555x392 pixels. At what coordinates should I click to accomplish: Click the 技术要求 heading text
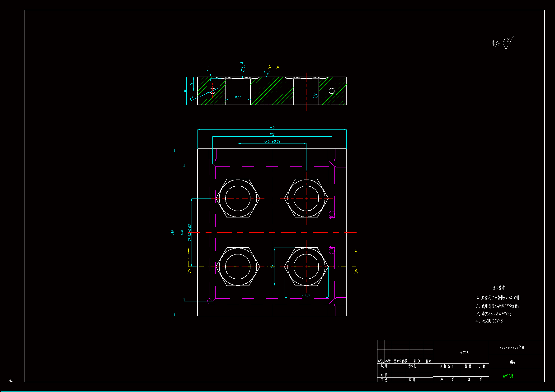pos(499,288)
